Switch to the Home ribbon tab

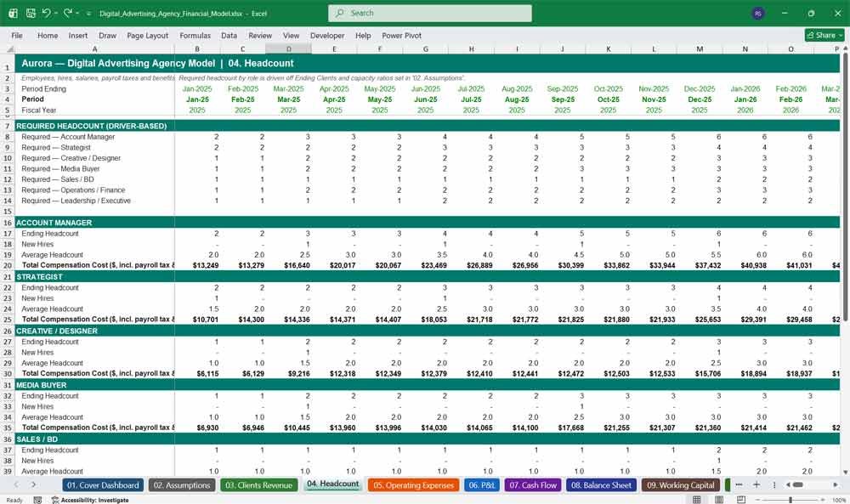click(x=48, y=35)
